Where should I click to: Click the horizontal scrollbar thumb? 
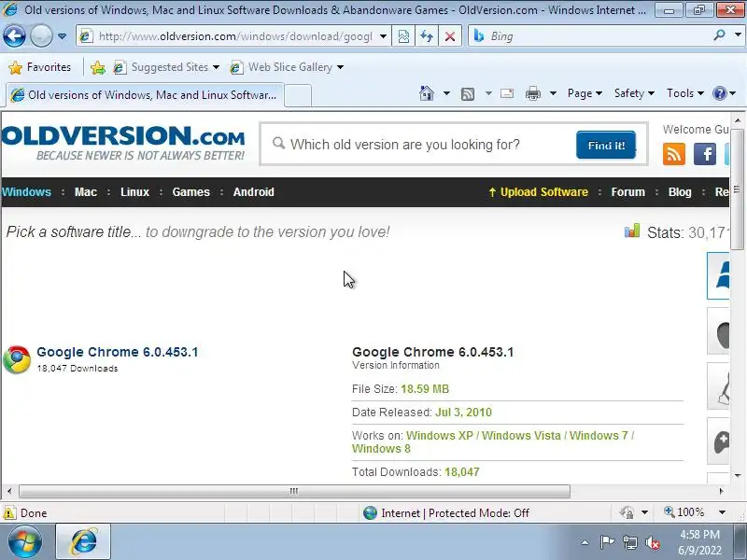[294, 491]
